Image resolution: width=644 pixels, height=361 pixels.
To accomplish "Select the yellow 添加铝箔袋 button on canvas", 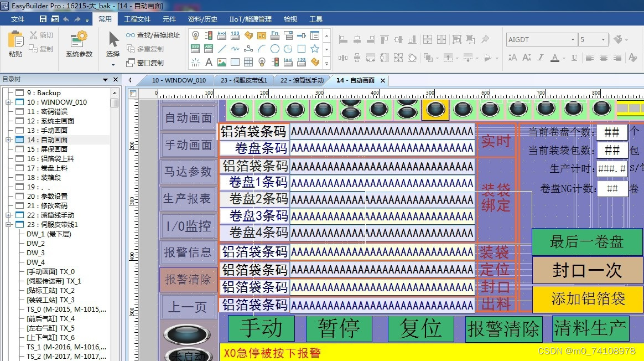I will pos(588,299).
